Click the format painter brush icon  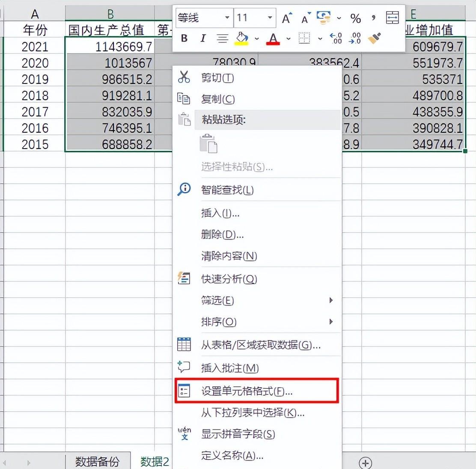pyautogui.click(x=374, y=39)
